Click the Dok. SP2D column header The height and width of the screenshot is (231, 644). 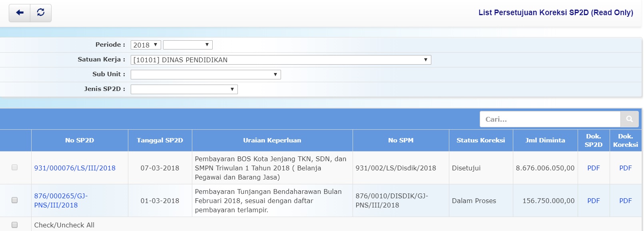tap(594, 140)
